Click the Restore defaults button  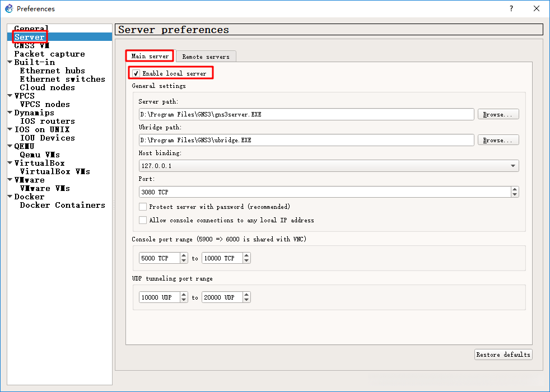click(x=504, y=354)
